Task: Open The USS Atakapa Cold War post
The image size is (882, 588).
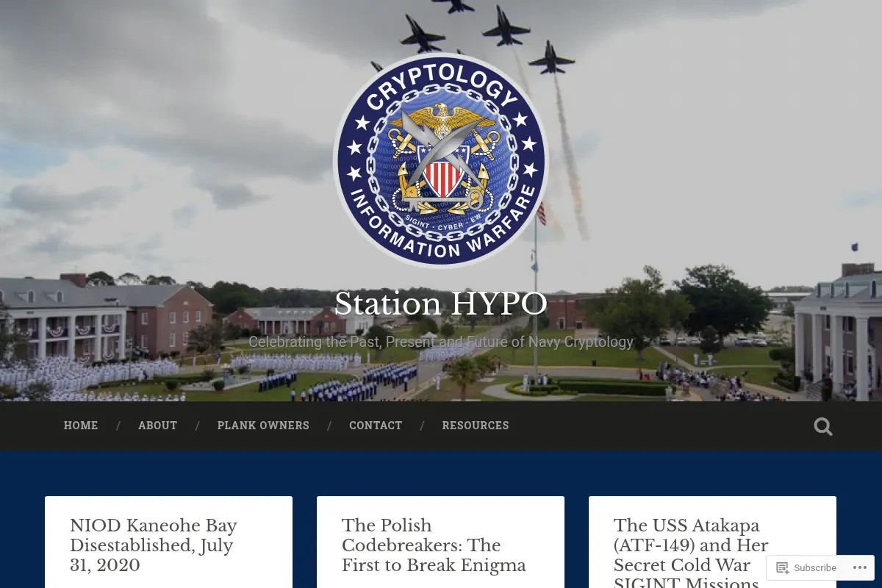Action: tap(691, 553)
